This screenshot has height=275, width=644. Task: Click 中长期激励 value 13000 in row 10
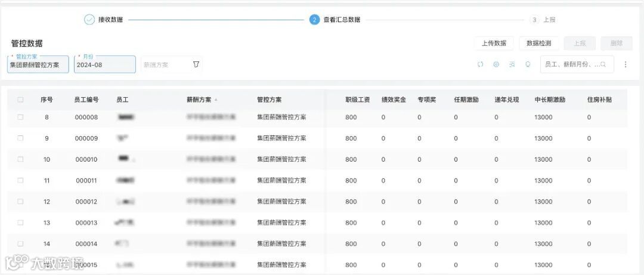(543, 159)
